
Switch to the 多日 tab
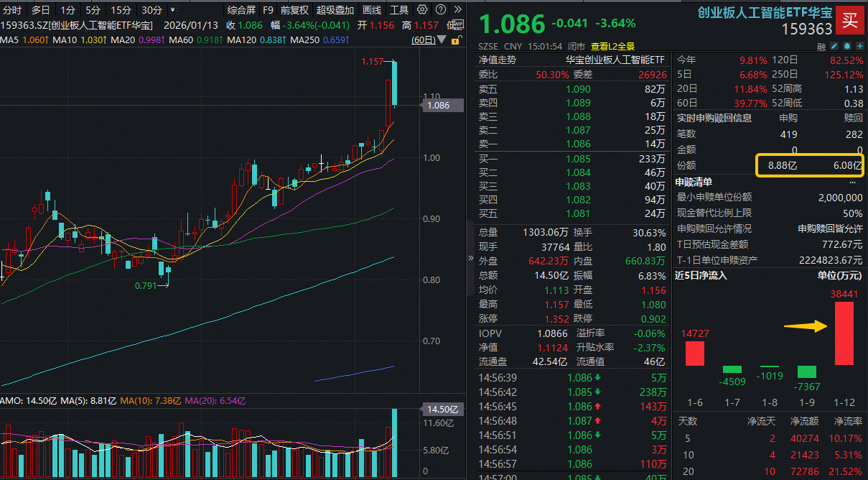coord(40,9)
